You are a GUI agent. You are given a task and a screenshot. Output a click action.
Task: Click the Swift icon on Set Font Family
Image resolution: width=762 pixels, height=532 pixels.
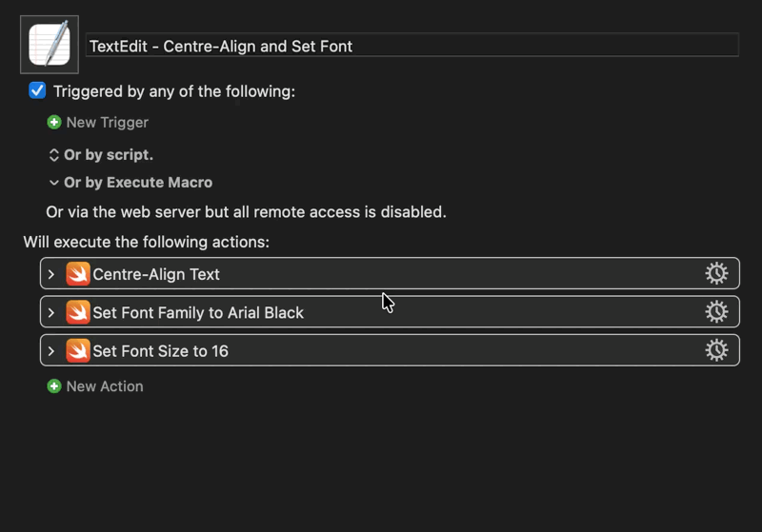click(x=78, y=312)
